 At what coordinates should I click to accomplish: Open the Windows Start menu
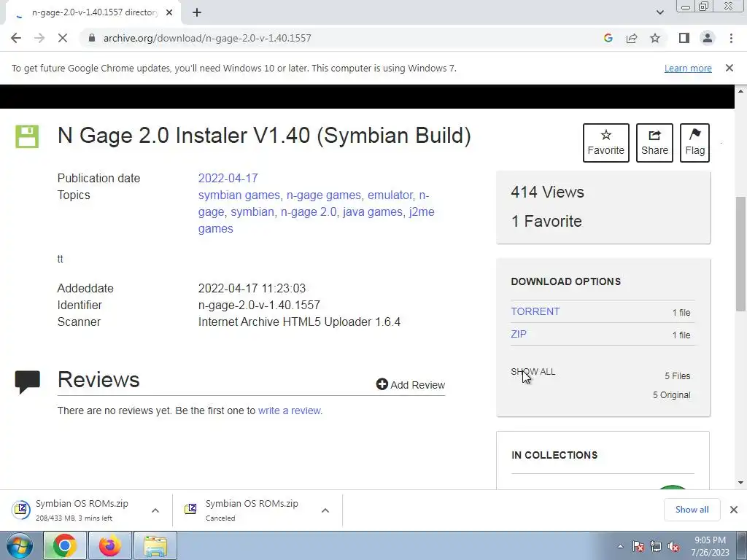(18, 545)
